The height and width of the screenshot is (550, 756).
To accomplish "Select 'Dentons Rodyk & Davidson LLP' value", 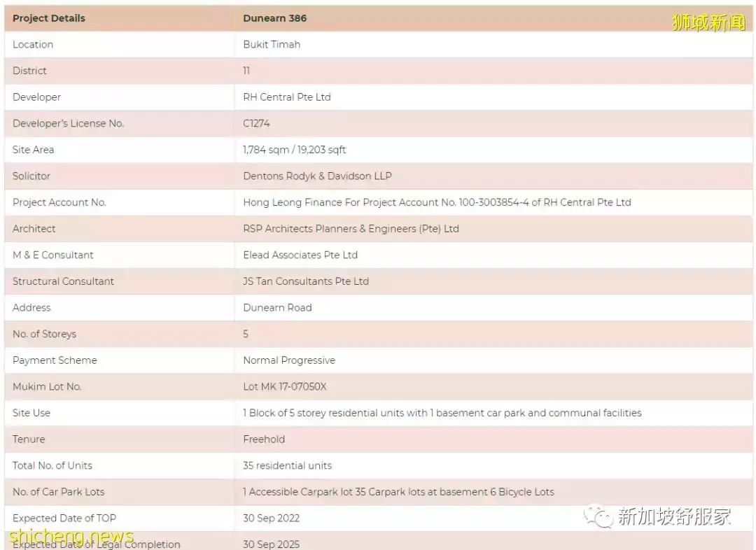I will 317,176.
